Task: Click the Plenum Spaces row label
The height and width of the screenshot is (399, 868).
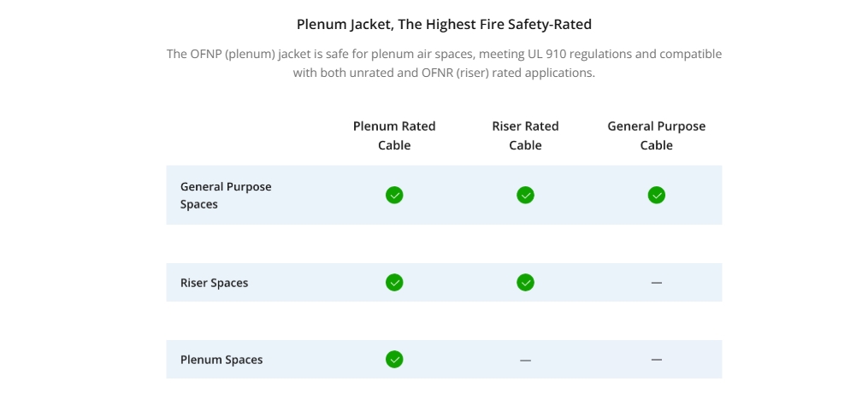Action: click(x=221, y=360)
